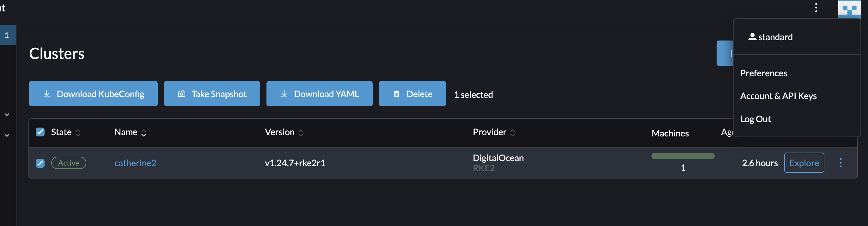Collapse the upper sidebar section chevron
Image resolution: width=868 pixels, height=226 pixels.
[x=7, y=114]
